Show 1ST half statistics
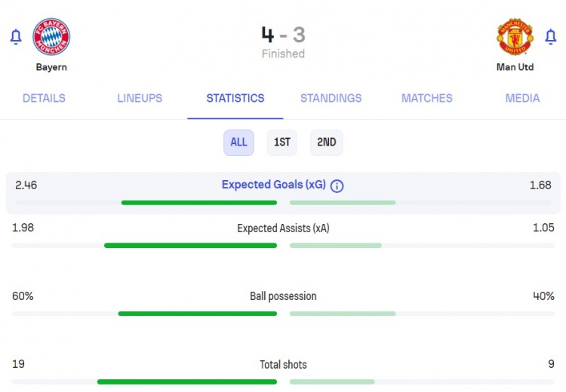Image resolution: width=566 pixels, height=392 pixels. [x=282, y=142]
